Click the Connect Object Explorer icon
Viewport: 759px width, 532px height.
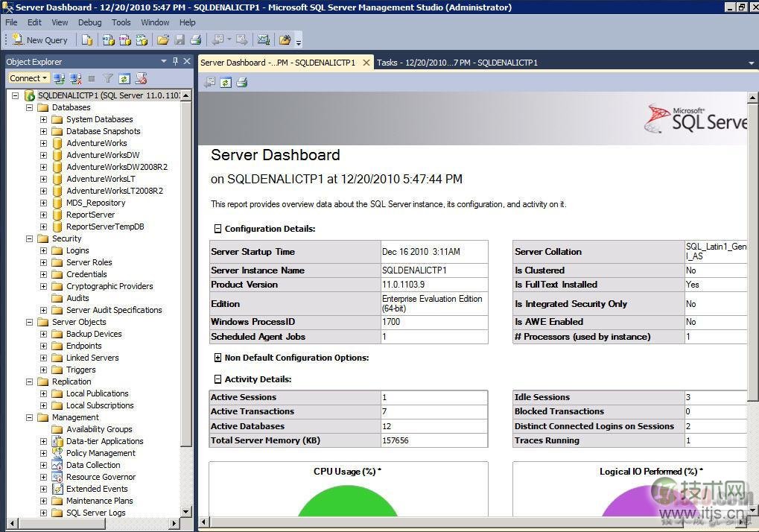pos(59,78)
